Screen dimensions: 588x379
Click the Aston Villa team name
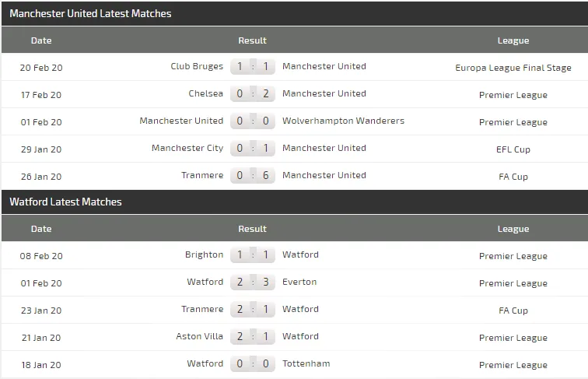click(199, 337)
